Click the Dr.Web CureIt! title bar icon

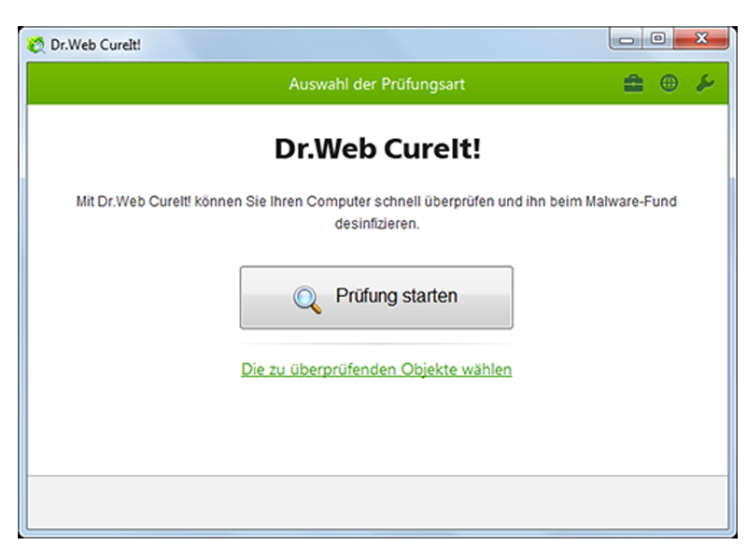click(x=35, y=45)
